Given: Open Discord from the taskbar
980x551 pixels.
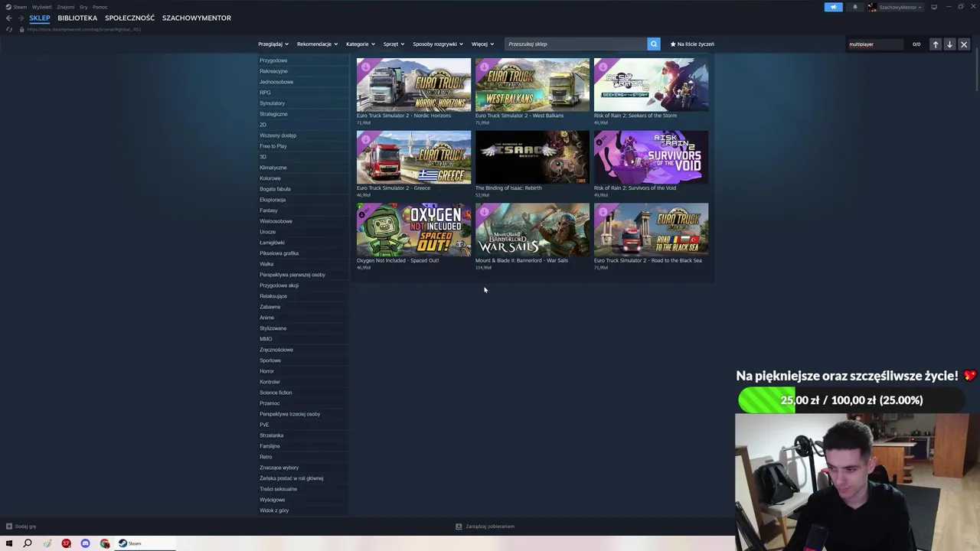Looking at the screenshot, I should (85, 543).
